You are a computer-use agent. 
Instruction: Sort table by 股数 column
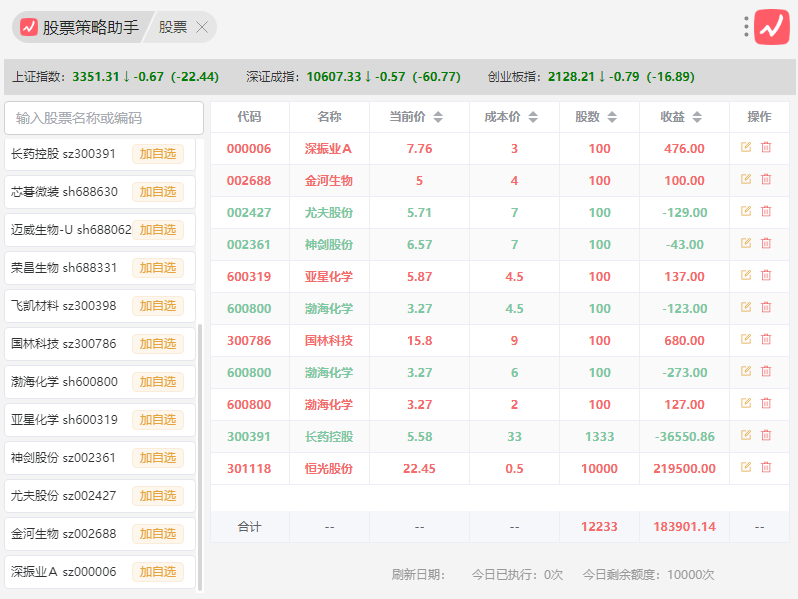coord(612,117)
